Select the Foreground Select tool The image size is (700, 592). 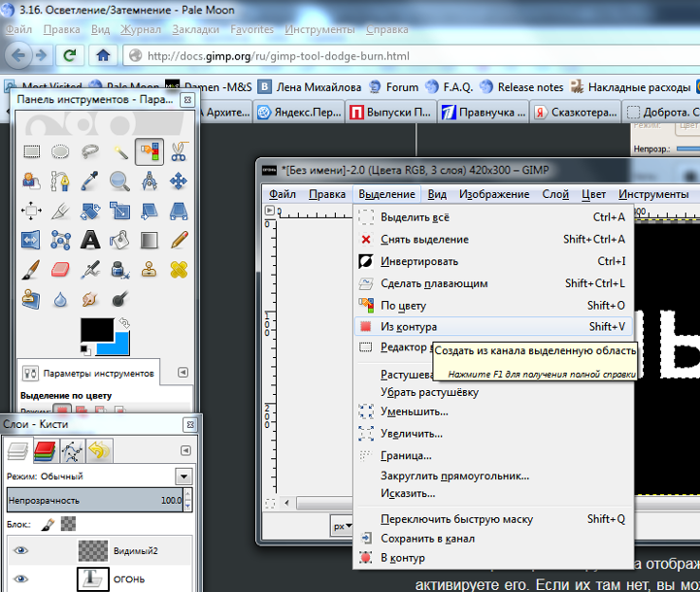click(x=31, y=181)
